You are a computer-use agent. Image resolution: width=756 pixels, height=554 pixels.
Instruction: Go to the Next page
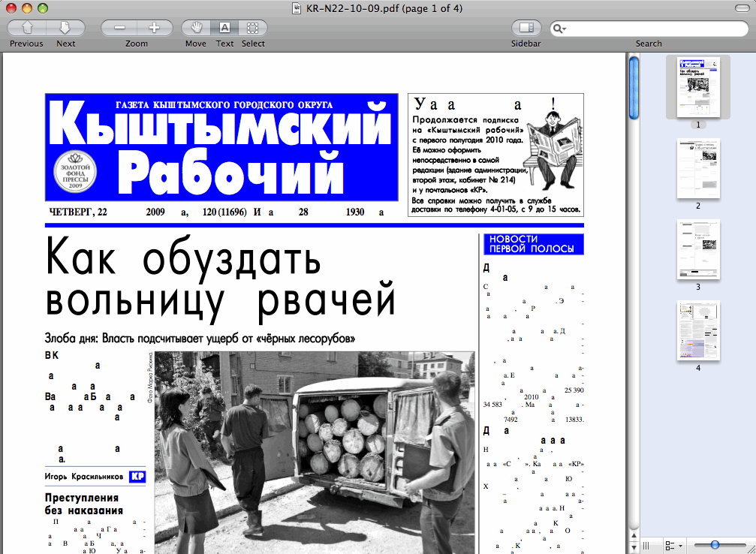65,28
